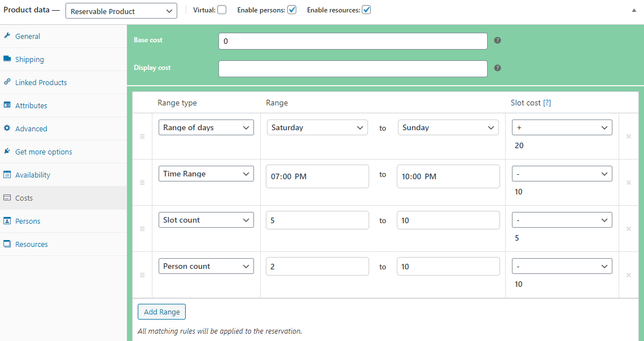Open the Slot cost [?] help link
This screenshot has height=341, width=644.
point(546,103)
